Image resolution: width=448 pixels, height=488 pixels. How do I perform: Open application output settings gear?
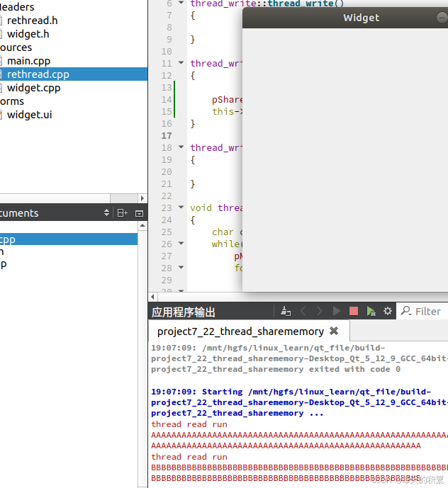coord(388,311)
